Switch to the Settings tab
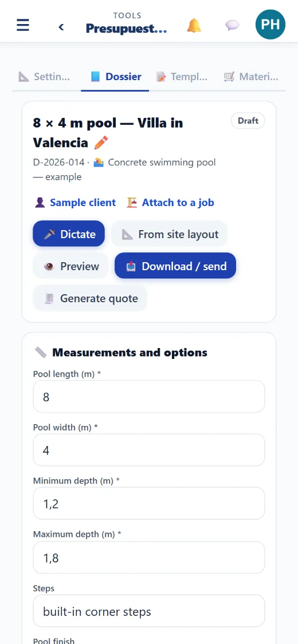The width and height of the screenshot is (298, 644). [44, 76]
